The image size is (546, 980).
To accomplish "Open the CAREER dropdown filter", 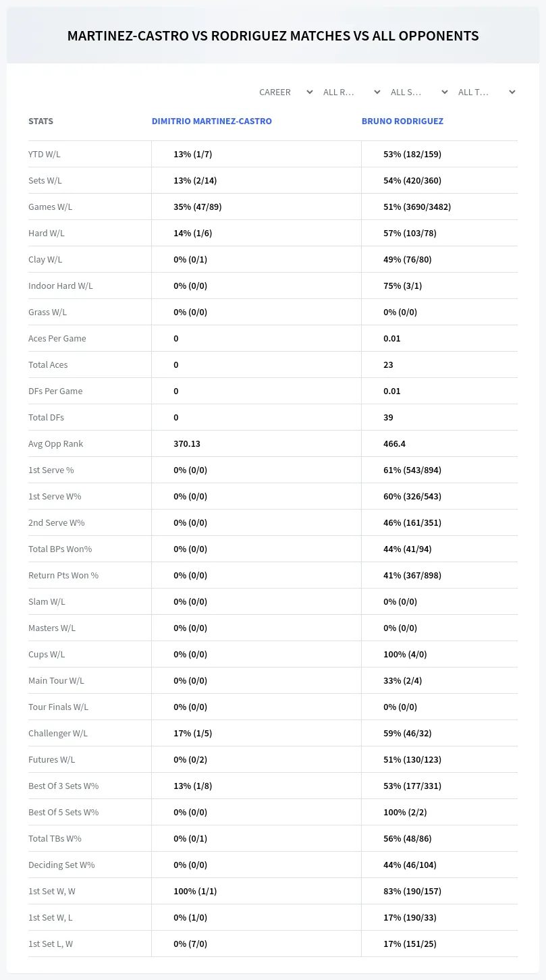I will point(285,92).
